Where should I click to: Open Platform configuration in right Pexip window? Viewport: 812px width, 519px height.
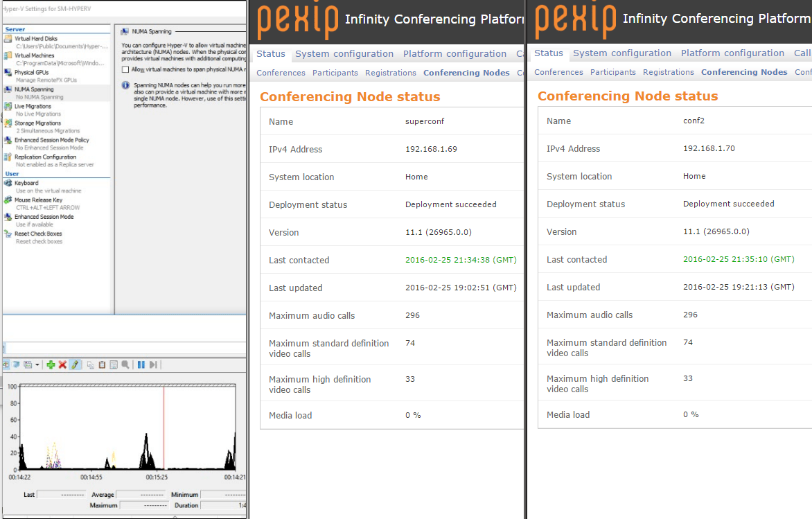click(732, 53)
